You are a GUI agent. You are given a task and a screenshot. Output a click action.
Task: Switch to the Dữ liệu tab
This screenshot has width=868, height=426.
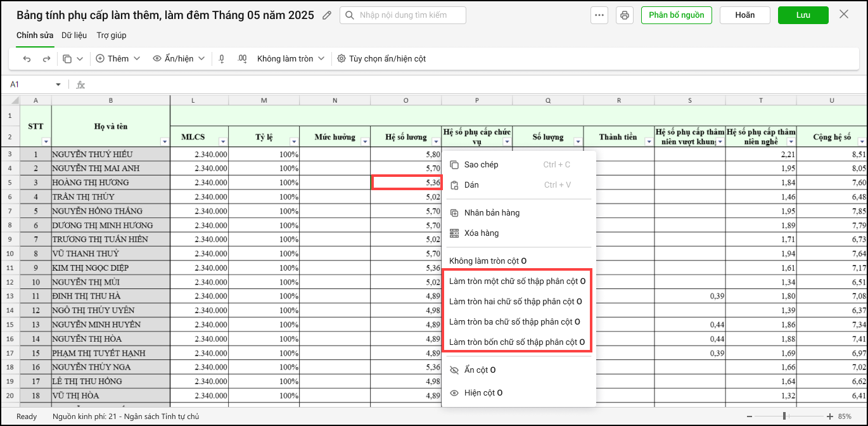[x=74, y=35]
